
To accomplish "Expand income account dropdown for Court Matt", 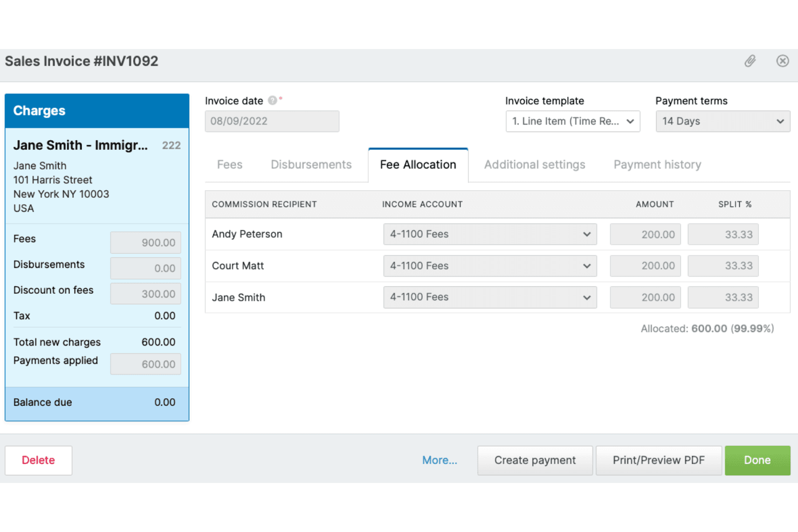I will point(490,266).
